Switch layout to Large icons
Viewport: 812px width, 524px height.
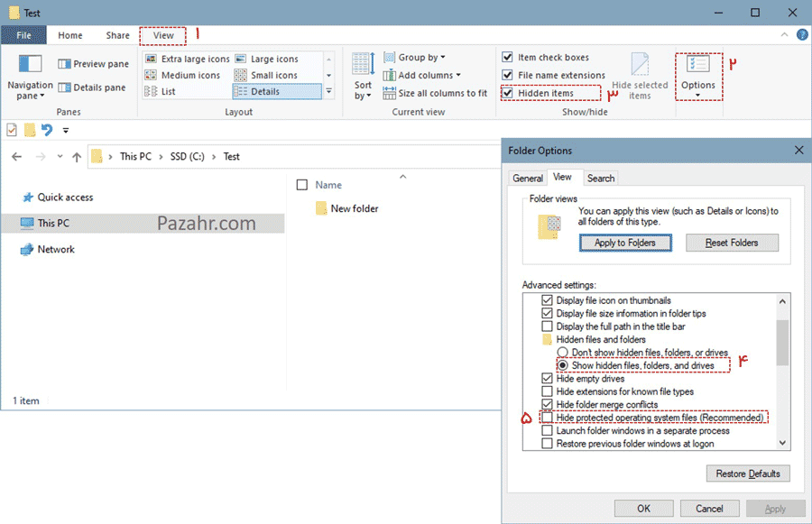(267, 59)
